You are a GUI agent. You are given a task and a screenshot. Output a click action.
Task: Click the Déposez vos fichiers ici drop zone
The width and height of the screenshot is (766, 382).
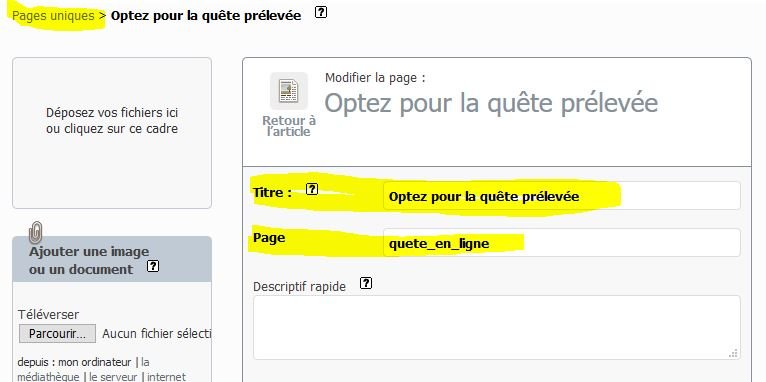click(x=112, y=133)
